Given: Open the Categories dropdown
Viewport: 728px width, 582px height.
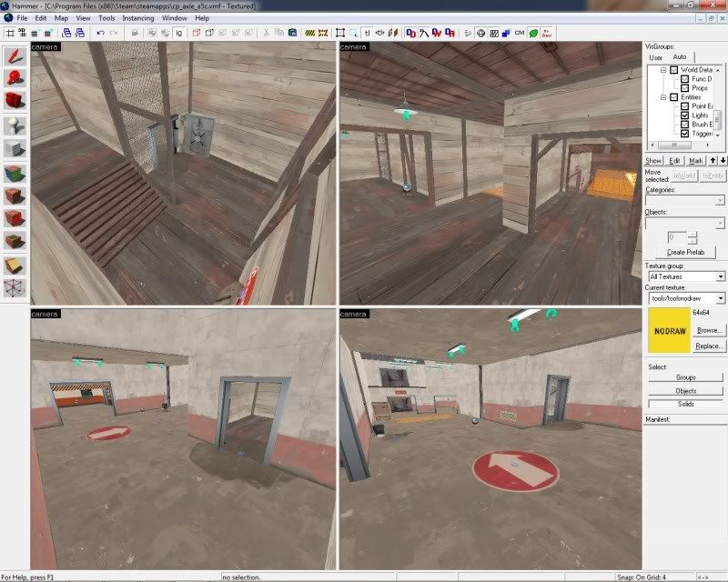Looking at the screenshot, I should (x=719, y=200).
